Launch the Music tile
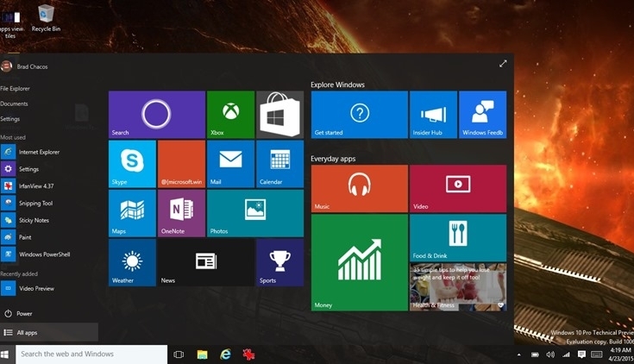634x364 pixels. click(x=360, y=189)
